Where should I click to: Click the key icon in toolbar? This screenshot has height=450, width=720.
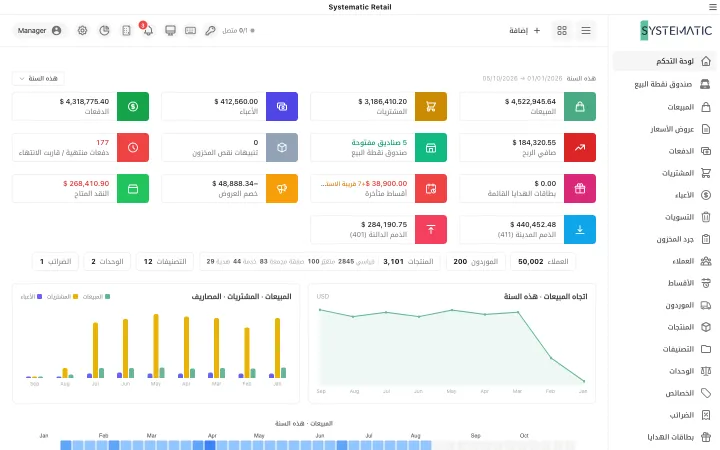[210, 30]
